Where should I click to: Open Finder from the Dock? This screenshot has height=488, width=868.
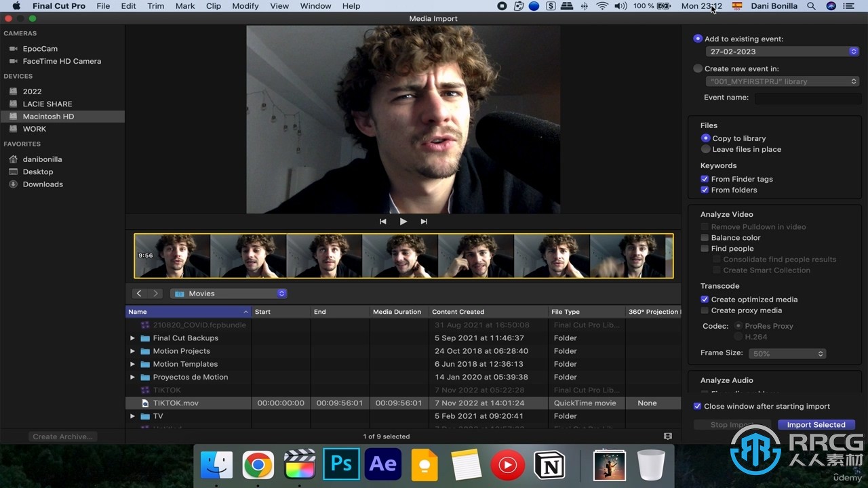click(x=216, y=465)
